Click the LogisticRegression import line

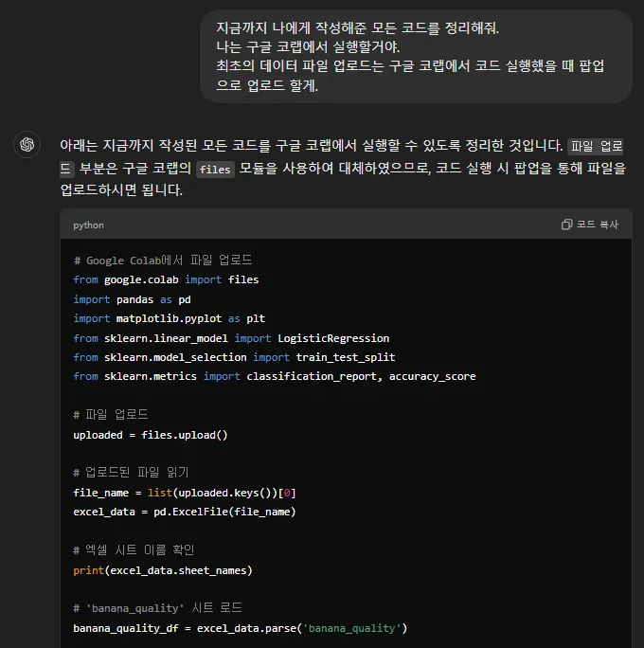(231, 338)
